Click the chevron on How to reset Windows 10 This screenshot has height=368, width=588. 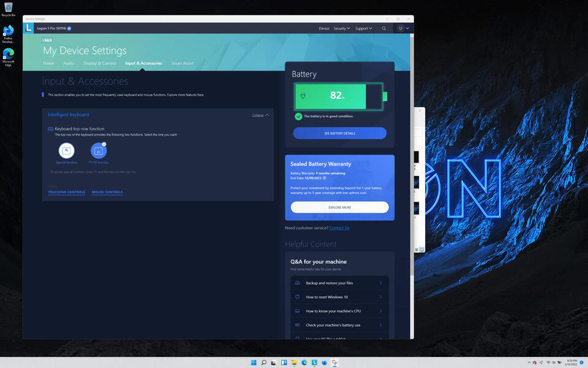coord(380,297)
